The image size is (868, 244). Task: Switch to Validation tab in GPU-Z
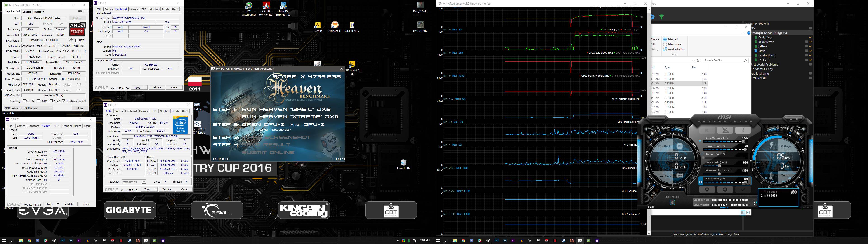(x=39, y=12)
